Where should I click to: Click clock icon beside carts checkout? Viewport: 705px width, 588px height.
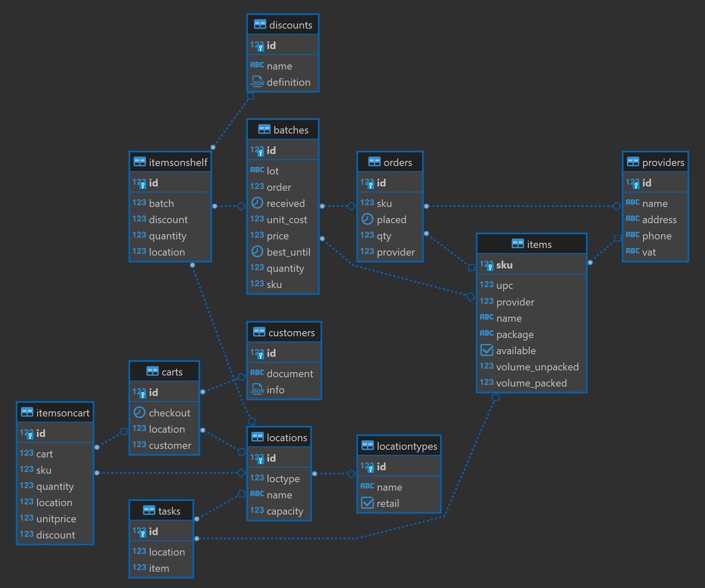click(x=139, y=412)
